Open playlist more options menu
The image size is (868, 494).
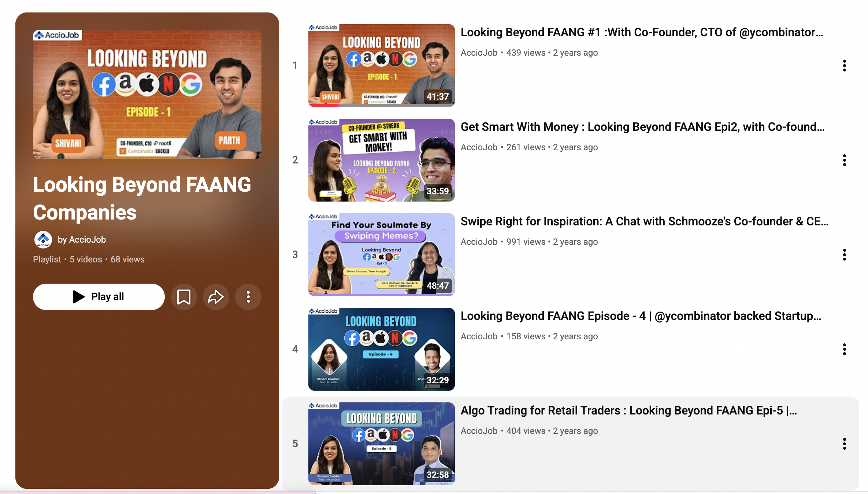click(248, 297)
